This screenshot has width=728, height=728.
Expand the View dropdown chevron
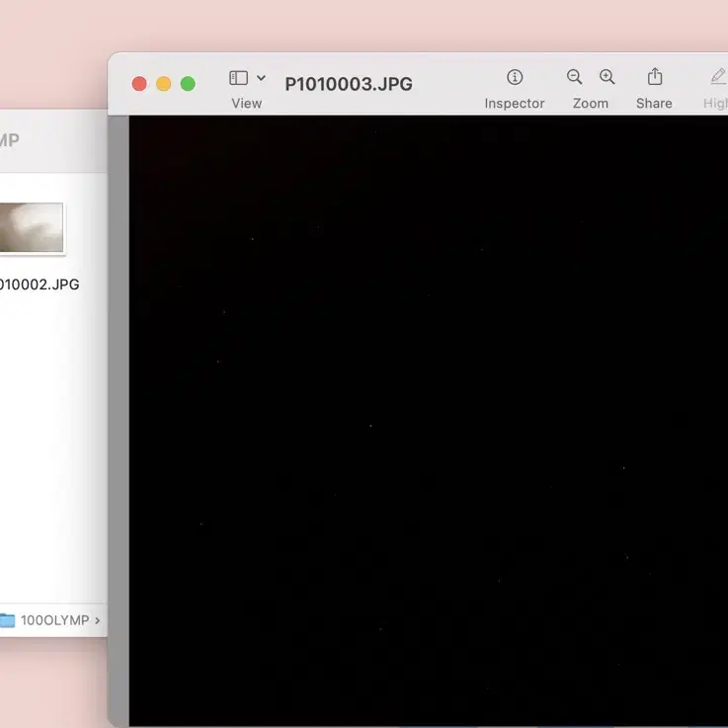coord(262,78)
